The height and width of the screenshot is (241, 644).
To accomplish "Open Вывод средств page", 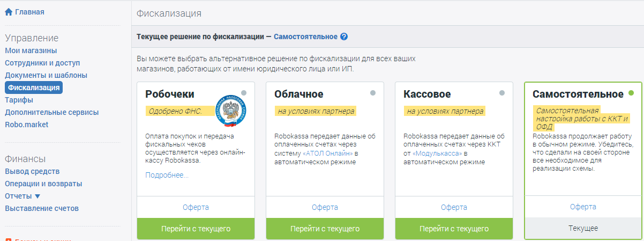I will (x=32, y=171).
